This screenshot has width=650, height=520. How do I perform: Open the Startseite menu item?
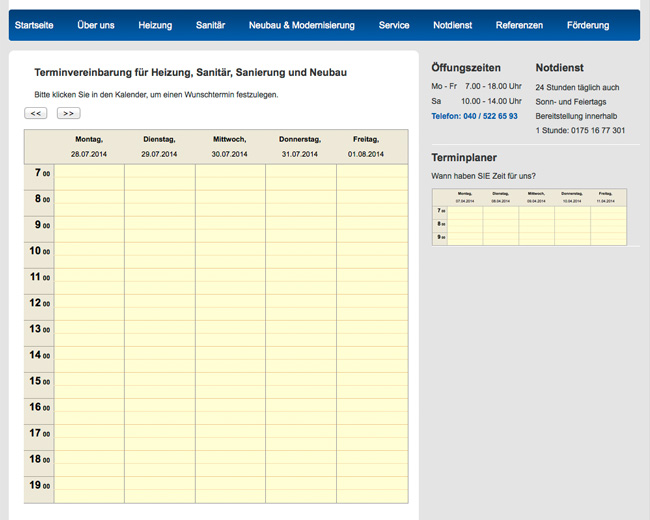click(34, 25)
